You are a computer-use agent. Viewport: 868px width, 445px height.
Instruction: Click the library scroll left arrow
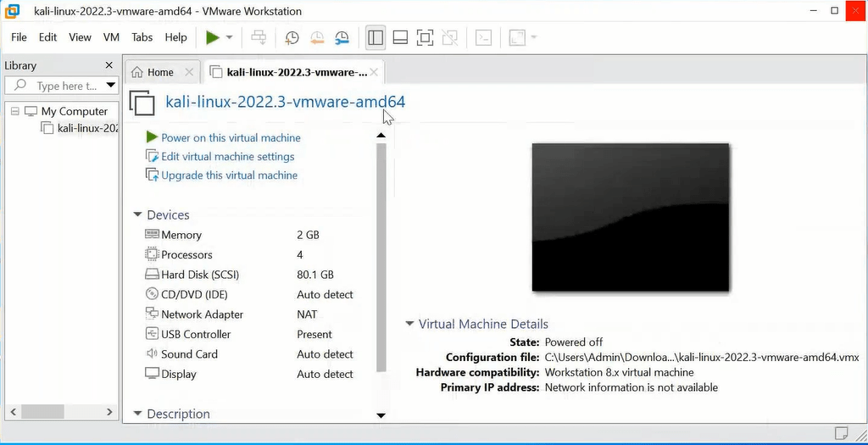point(14,412)
